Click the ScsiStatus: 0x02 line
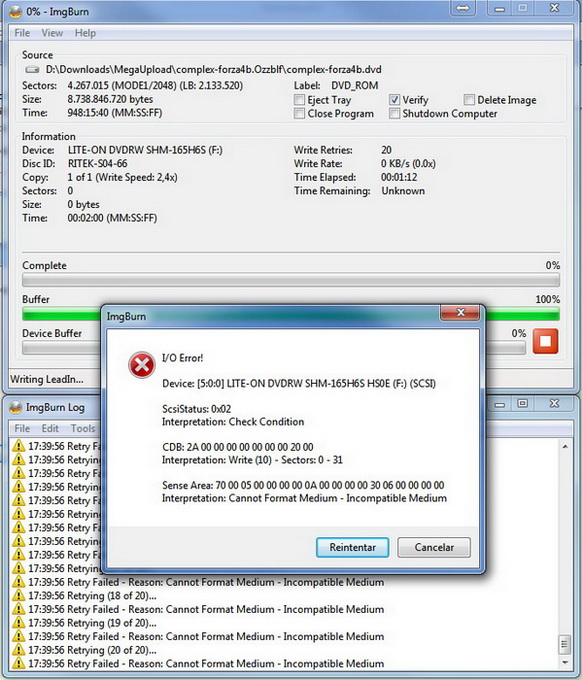This screenshot has width=582, height=680. tap(196, 409)
